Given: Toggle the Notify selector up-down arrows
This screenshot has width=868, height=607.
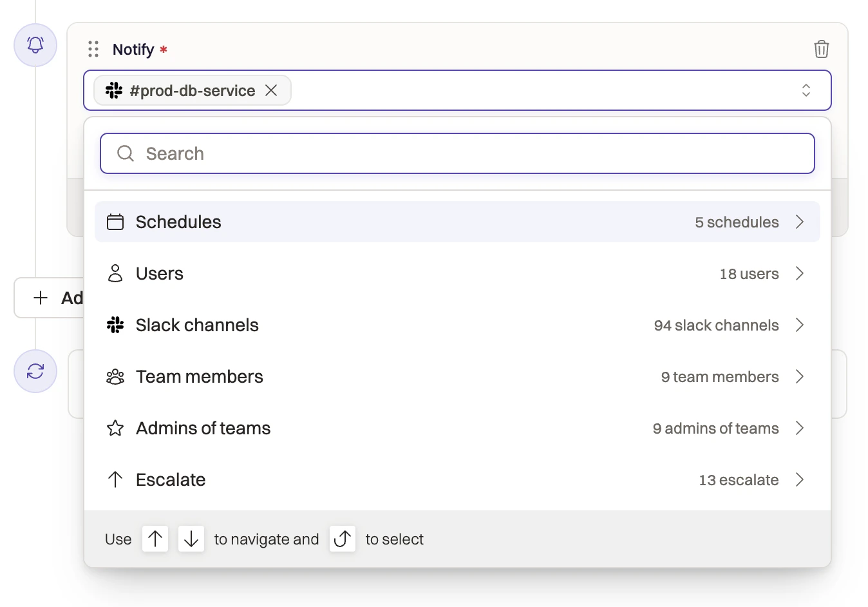Looking at the screenshot, I should click(x=806, y=90).
